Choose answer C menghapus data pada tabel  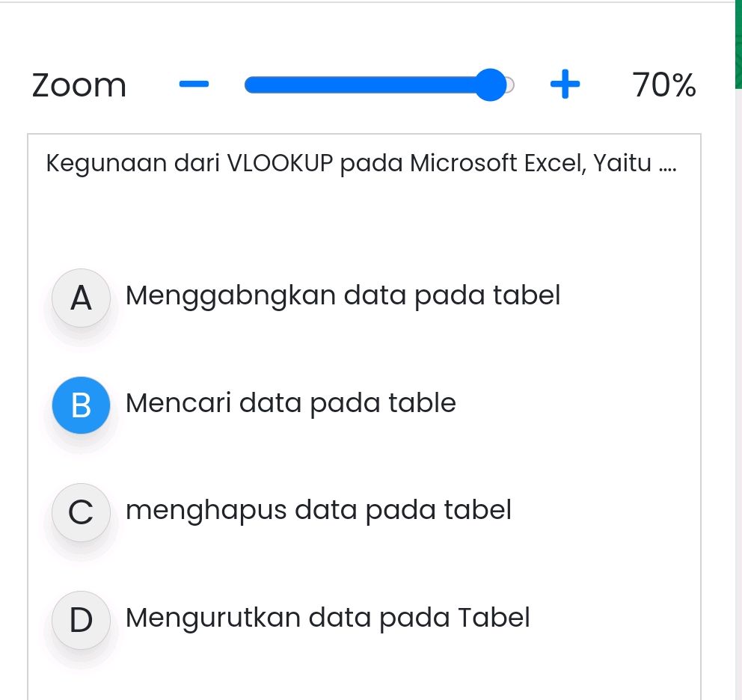[318, 511]
